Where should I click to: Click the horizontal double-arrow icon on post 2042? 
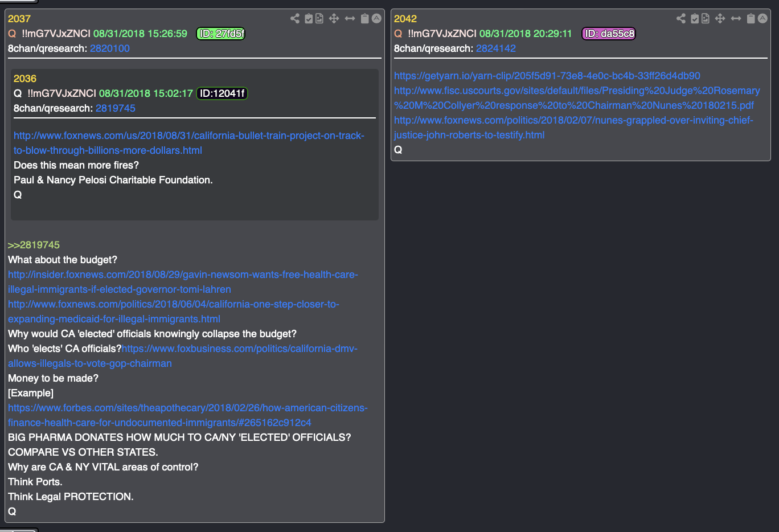(736, 18)
